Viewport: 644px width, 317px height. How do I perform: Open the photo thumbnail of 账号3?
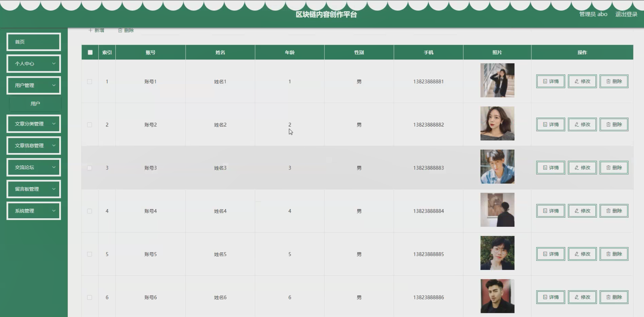(x=497, y=167)
